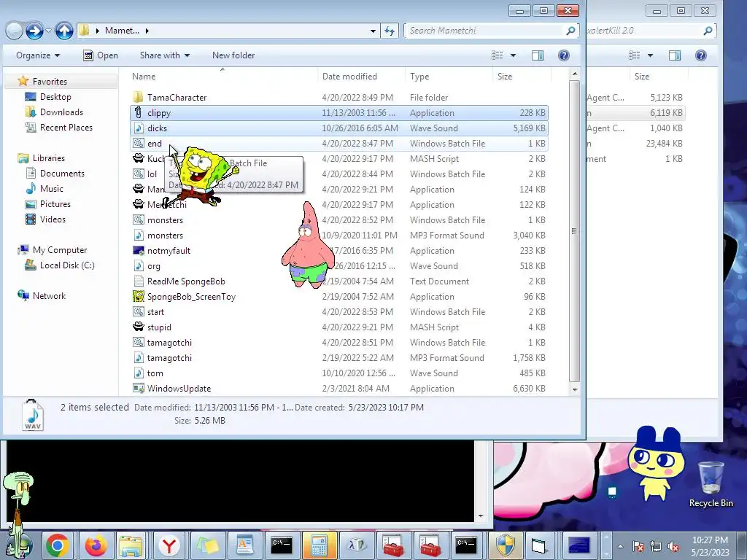
Task: Click the file list scroll down arrow
Action: [x=575, y=389]
